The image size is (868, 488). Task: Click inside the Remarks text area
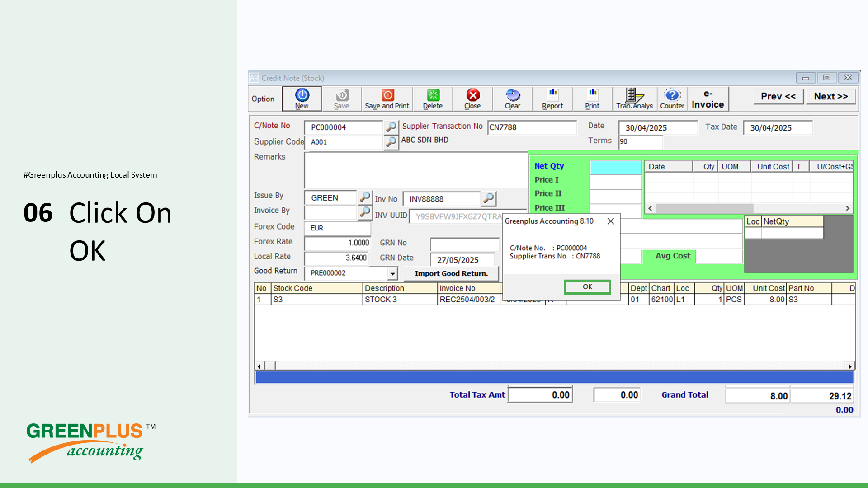(416, 170)
